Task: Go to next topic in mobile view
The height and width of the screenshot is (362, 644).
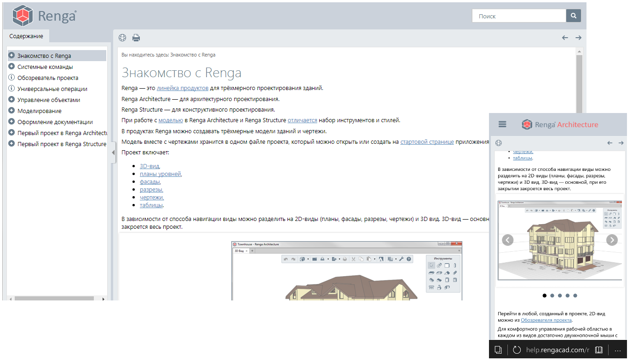Action: (621, 143)
